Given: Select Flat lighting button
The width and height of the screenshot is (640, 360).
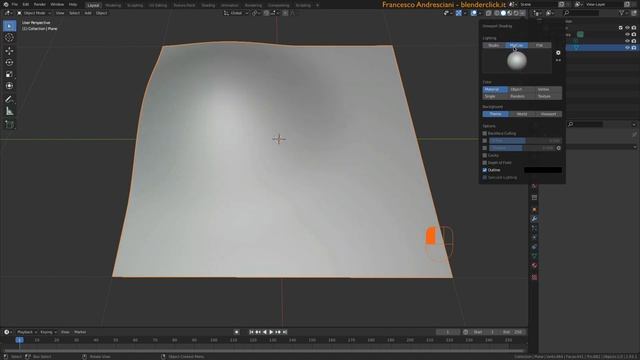Looking at the screenshot, I should click(540, 45).
